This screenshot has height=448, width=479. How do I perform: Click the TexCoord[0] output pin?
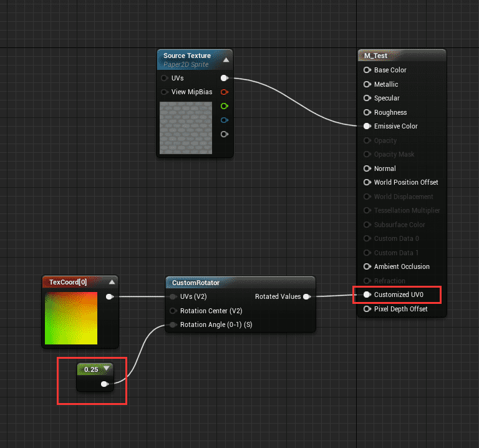[109, 297]
